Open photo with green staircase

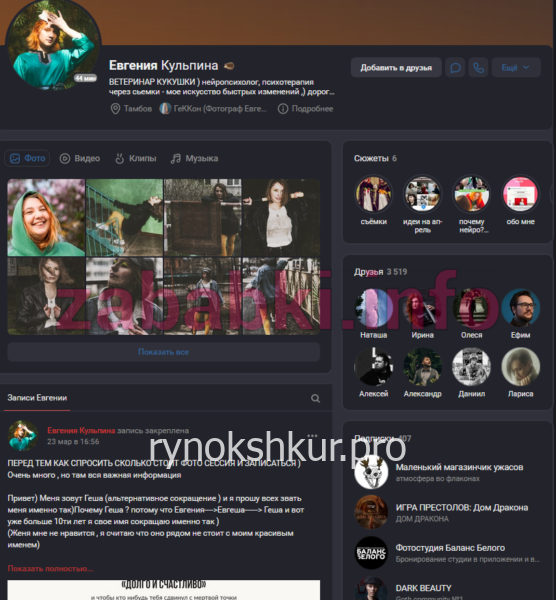click(x=124, y=217)
